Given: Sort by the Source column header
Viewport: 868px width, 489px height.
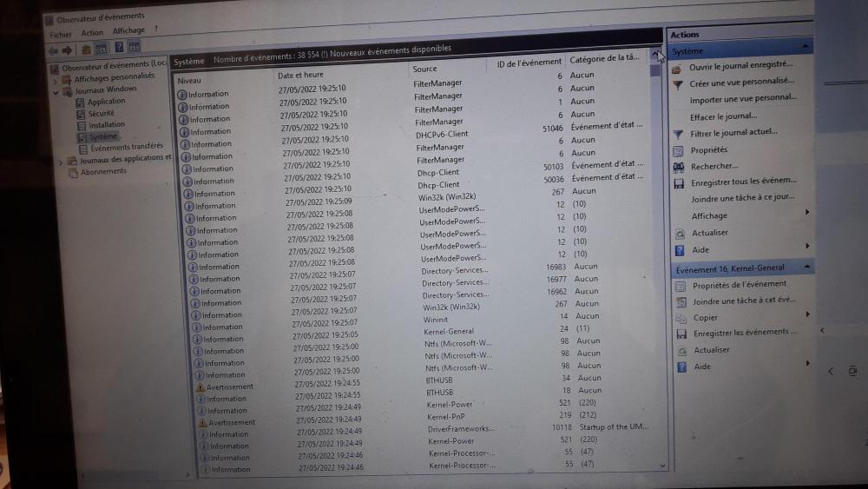Looking at the screenshot, I should coord(424,69).
